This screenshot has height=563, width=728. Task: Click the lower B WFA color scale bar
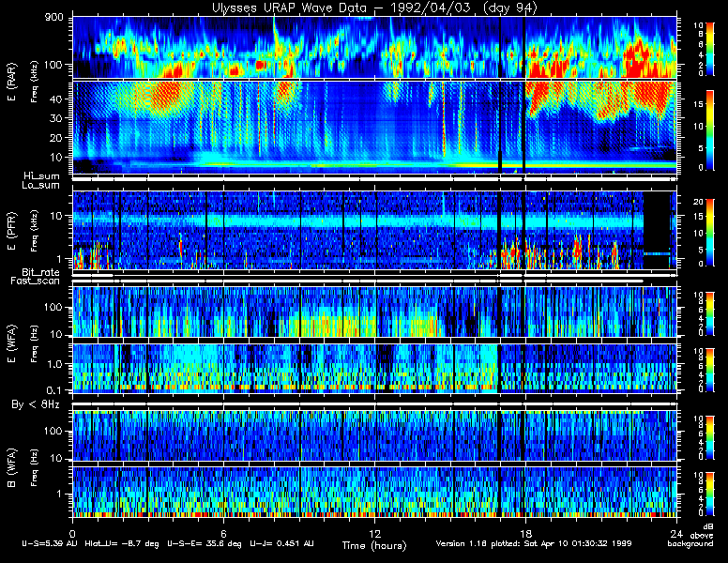(x=710, y=494)
